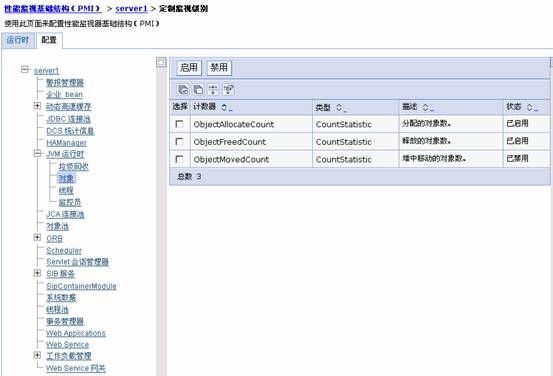Open HAManager in the tree
This screenshot has height=376, width=553.
tap(66, 143)
